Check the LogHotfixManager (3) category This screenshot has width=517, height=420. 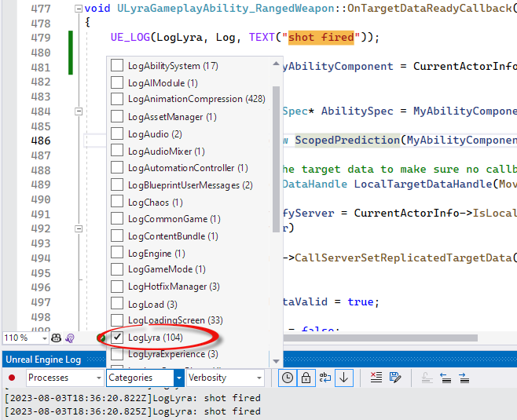coord(117,287)
